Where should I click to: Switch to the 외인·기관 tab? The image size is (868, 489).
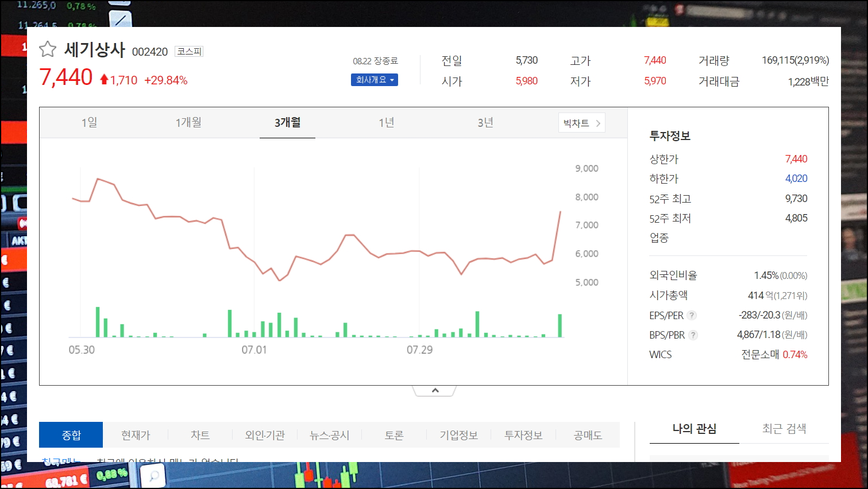click(265, 435)
